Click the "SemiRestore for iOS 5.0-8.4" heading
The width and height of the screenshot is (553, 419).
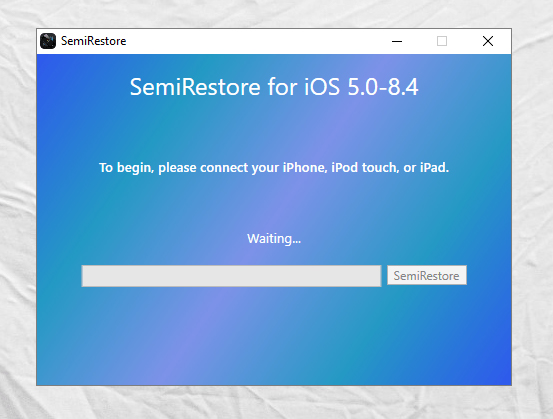point(274,87)
